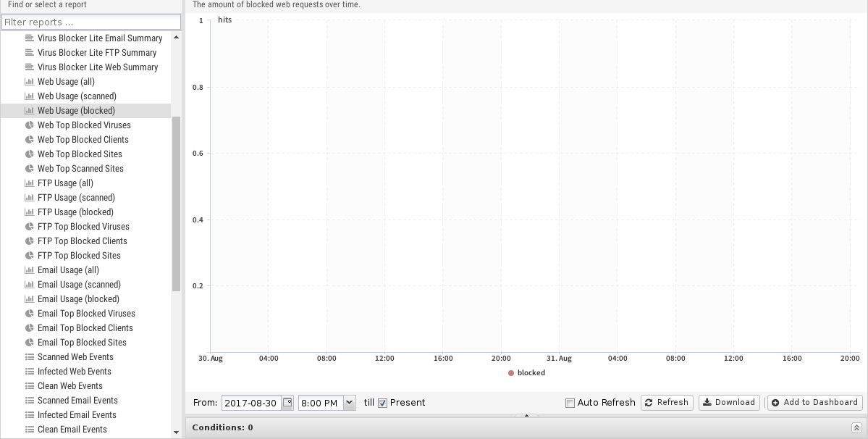Open the Email Usage (scanned) report

pos(86,284)
